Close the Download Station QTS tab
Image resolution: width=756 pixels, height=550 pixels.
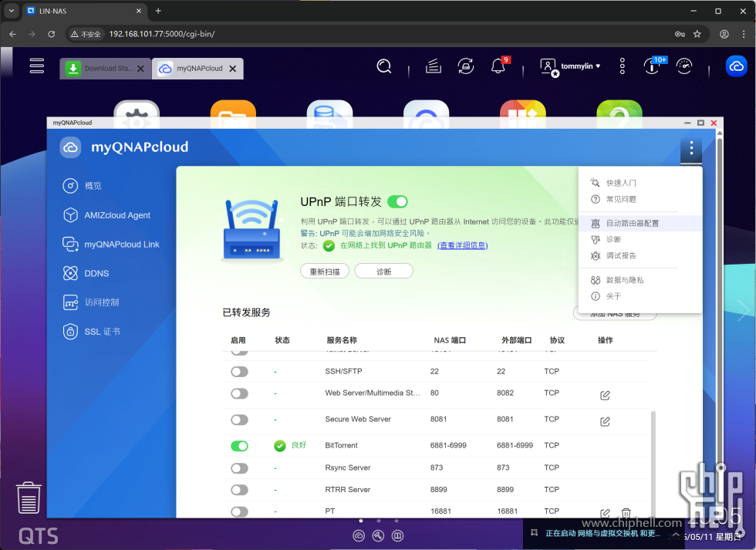(x=140, y=69)
